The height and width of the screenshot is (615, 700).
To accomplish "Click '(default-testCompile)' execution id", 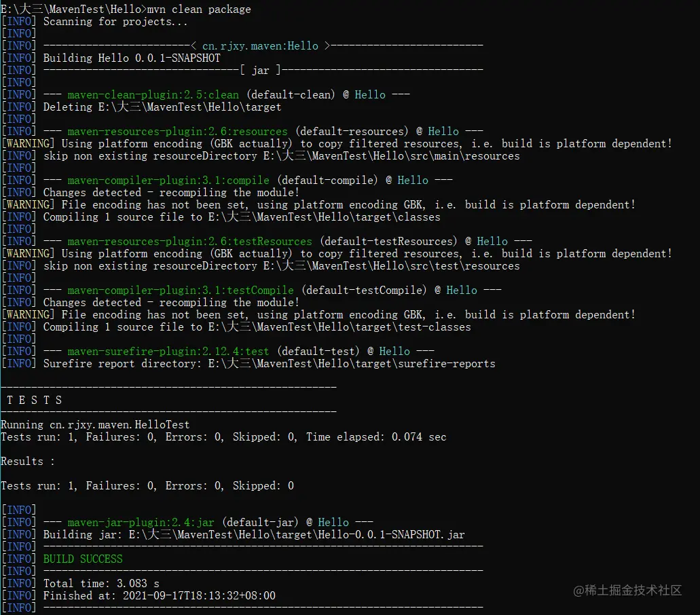I will (x=364, y=291).
